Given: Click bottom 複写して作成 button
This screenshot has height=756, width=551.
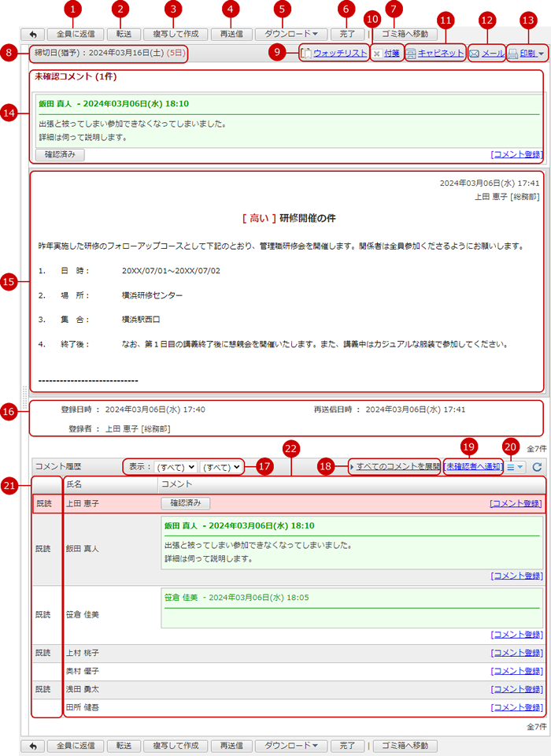Looking at the screenshot, I should click(x=176, y=746).
